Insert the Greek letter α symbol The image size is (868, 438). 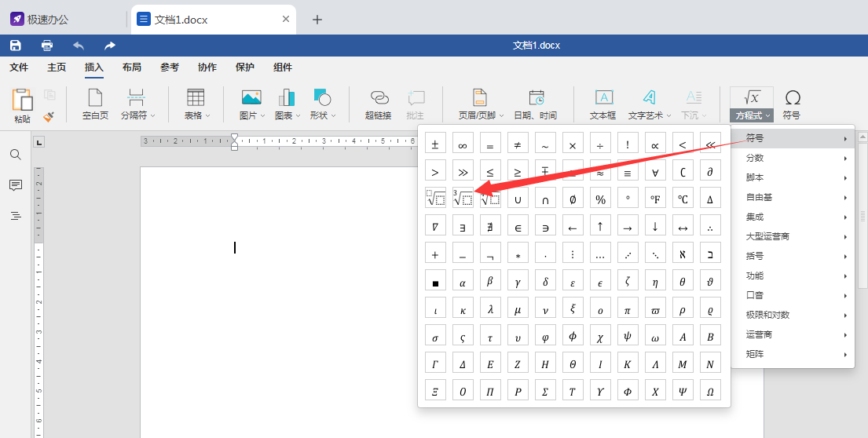463,280
